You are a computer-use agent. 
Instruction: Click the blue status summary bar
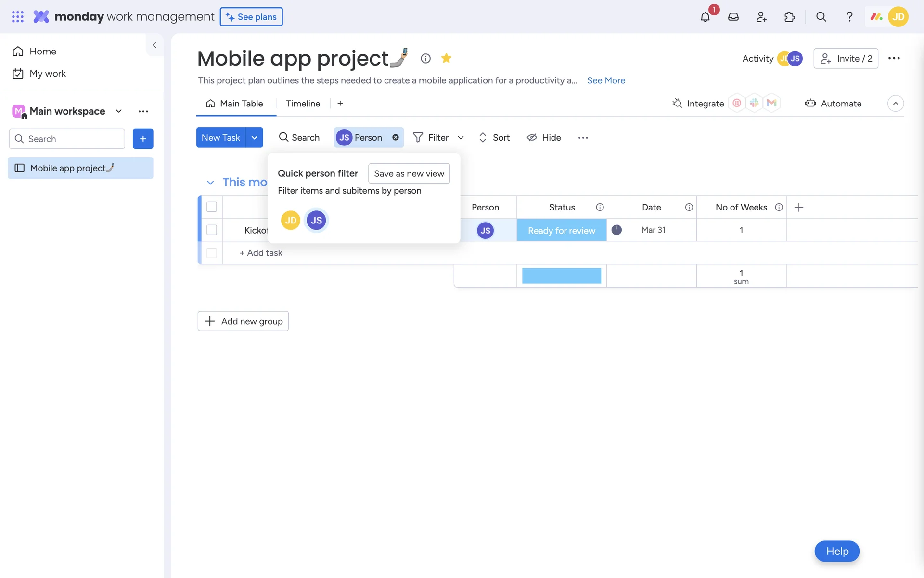click(561, 276)
